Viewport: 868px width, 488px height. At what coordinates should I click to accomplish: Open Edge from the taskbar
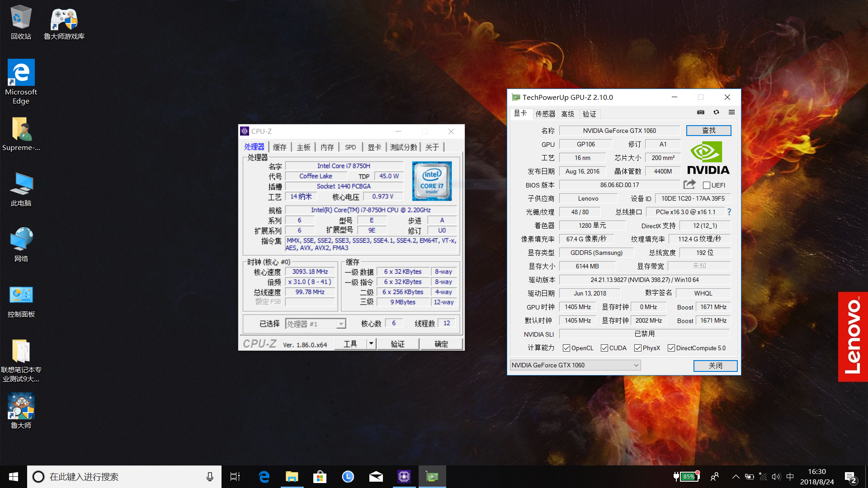click(x=264, y=477)
